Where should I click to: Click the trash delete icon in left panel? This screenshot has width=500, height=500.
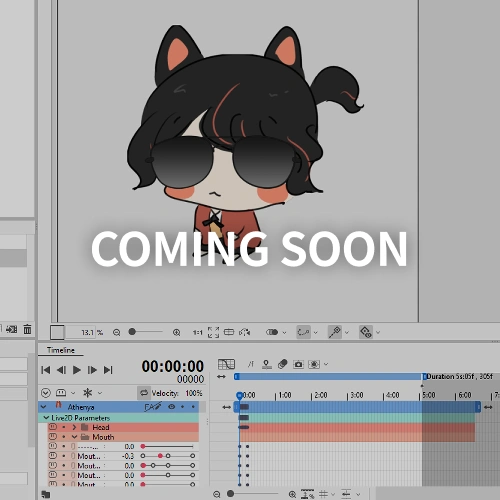click(x=27, y=329)
